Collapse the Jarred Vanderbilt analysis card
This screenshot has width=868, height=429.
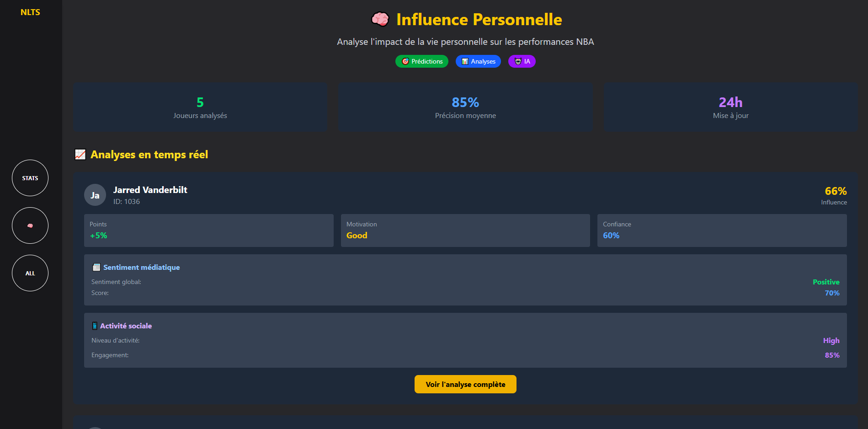coord(150,190)
